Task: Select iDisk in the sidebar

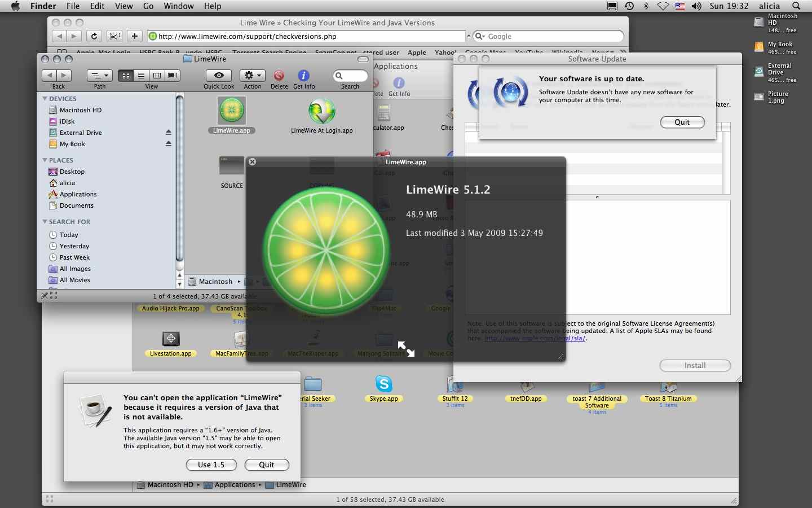Action: 67,121
